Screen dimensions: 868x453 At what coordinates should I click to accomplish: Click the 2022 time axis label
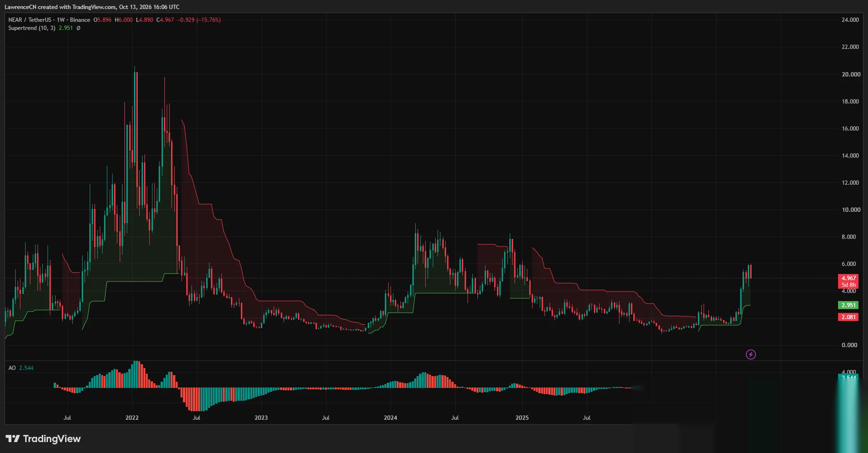click(x=132, y=418)
